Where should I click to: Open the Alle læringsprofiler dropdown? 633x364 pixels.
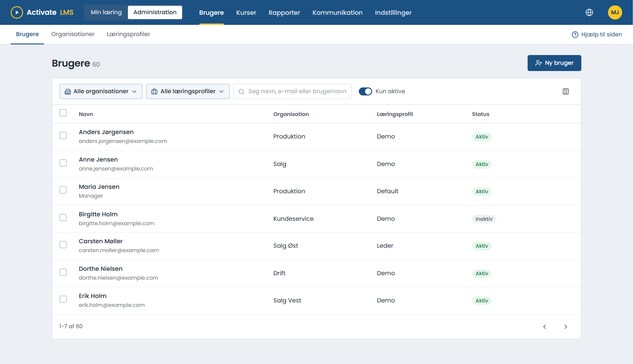click(x=188, y=91)
